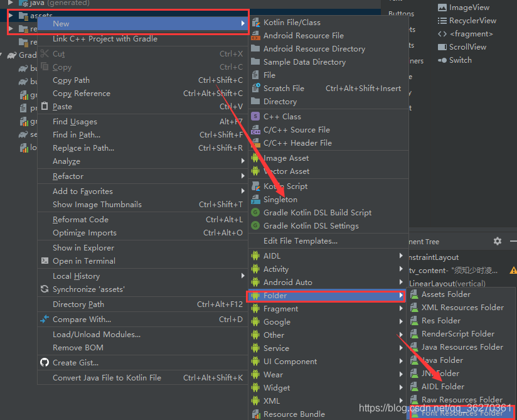Select the <fragment> palette item
Screen dimensions: 517x420
[465, 34]
